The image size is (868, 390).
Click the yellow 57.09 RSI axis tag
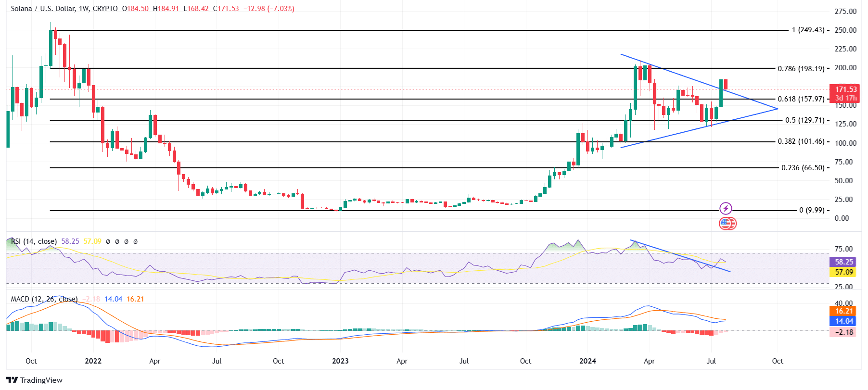tap(842, 272)
